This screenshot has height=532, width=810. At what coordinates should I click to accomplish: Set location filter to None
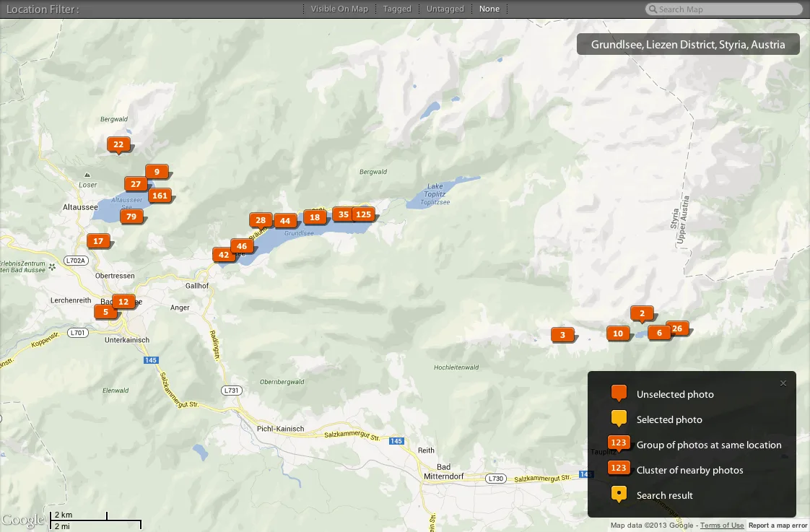tap(489, 9)
